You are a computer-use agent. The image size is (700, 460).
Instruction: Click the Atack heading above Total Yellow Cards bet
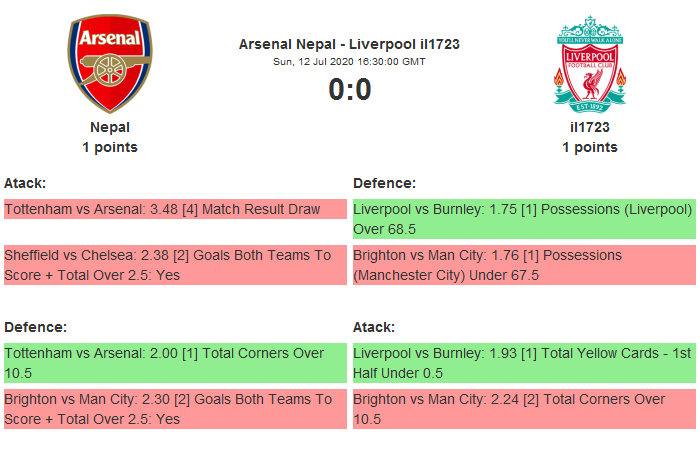coord(374,327)
